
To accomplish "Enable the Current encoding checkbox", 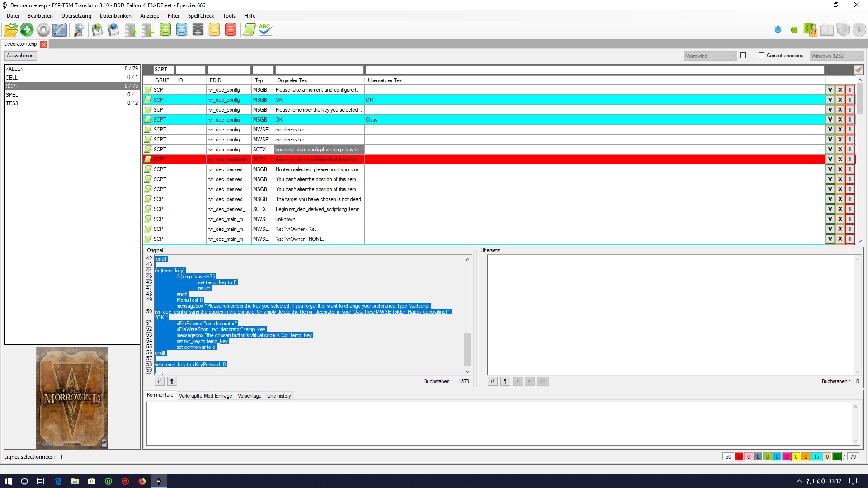I will pos(761,56).
